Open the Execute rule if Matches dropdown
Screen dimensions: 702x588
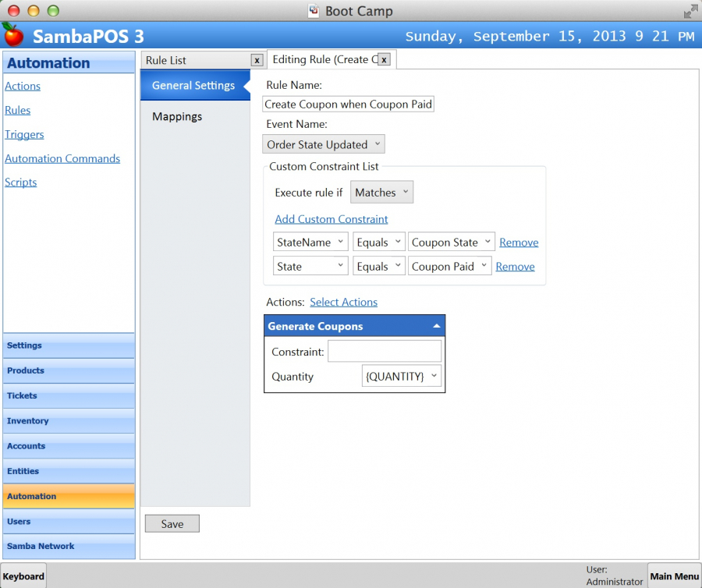[381, 193]
